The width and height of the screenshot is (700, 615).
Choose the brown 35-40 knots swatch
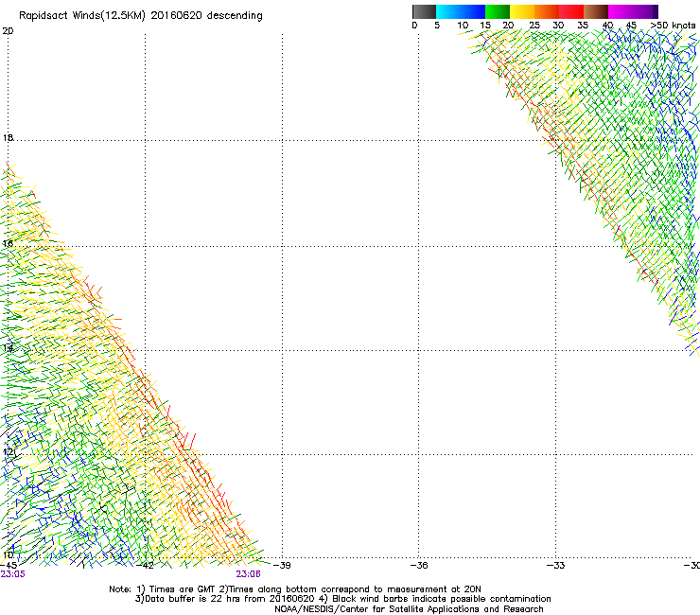pos(596,11)
